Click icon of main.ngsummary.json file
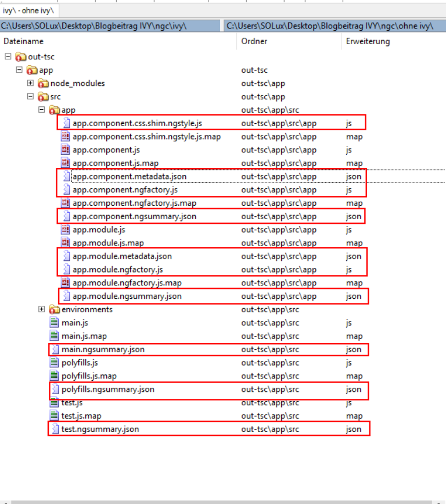446x504 pixels. [55, 349]
